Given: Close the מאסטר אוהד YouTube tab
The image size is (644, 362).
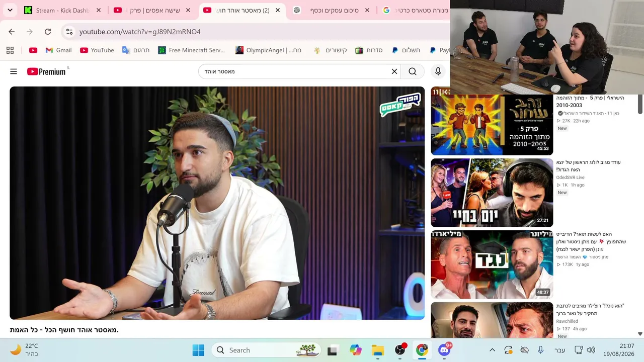Looking at the screenshot, I should [x=278, y=10].
